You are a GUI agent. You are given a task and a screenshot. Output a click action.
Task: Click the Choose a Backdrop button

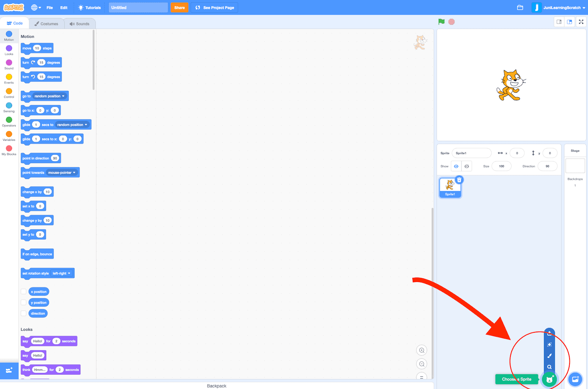[x=575, y=379]
